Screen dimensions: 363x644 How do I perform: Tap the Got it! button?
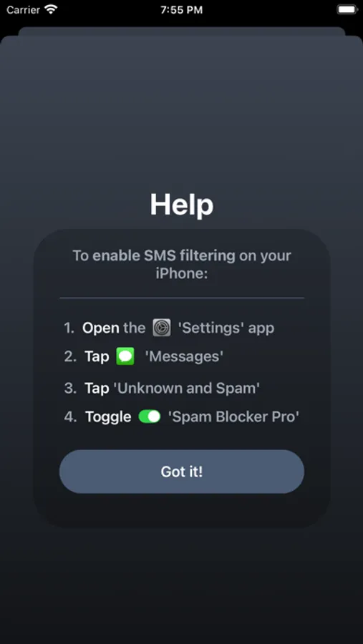[x=182, y=472]
